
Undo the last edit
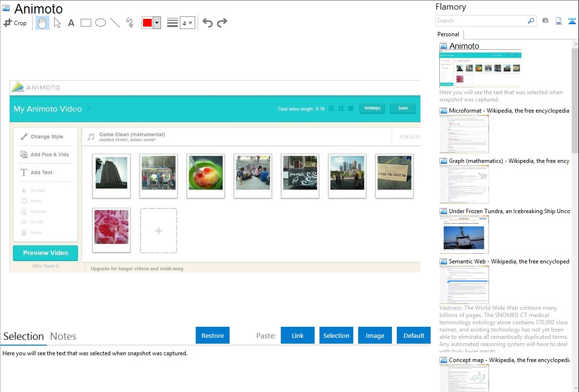click(x=207, y=23)
